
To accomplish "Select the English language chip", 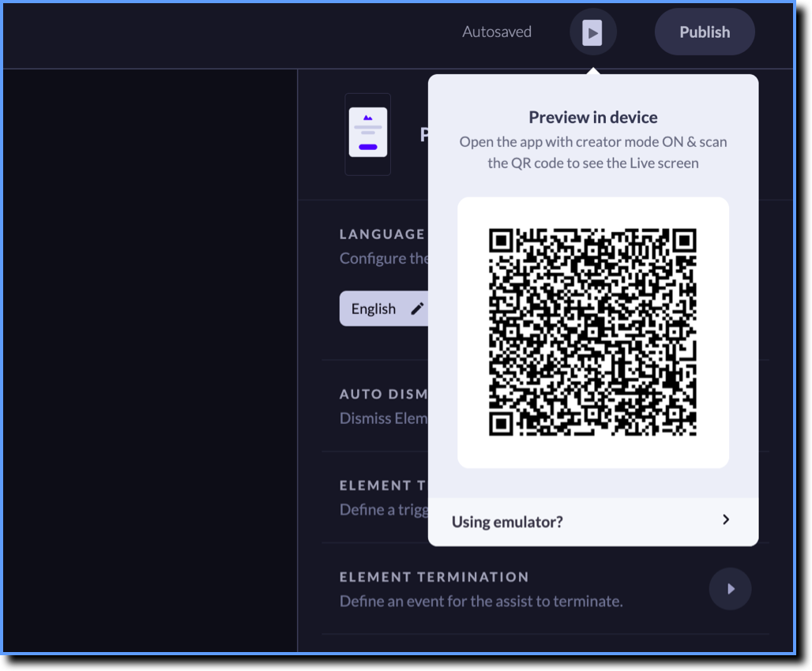I will tap(384, 309).
